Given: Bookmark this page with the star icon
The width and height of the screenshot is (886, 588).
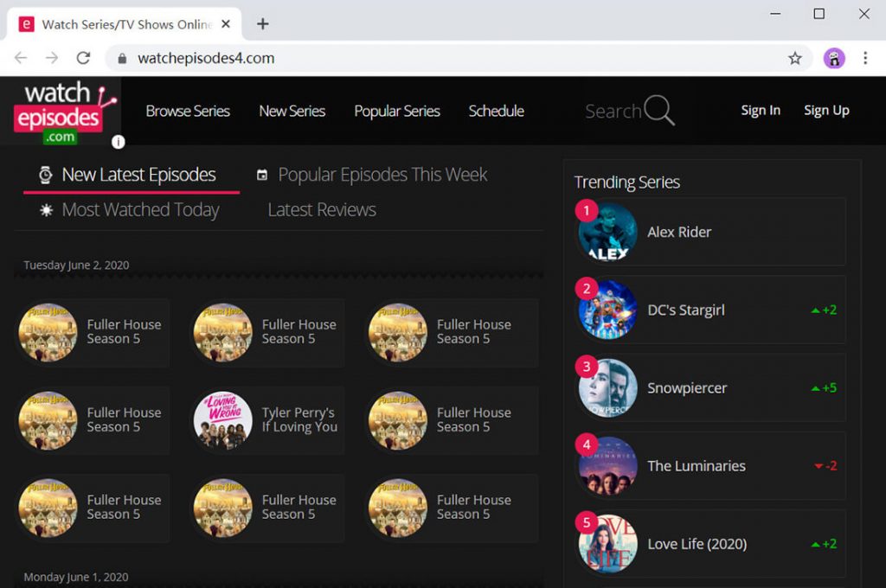Looking at the screenshot, I should coord(795,58).
